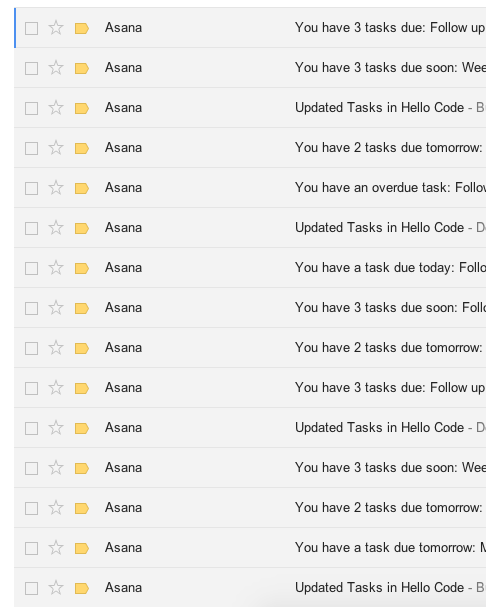Open the bottom 'Updated Tasks in Hello Code - B' message
The image size is (486, 607).
coord(390,588)
